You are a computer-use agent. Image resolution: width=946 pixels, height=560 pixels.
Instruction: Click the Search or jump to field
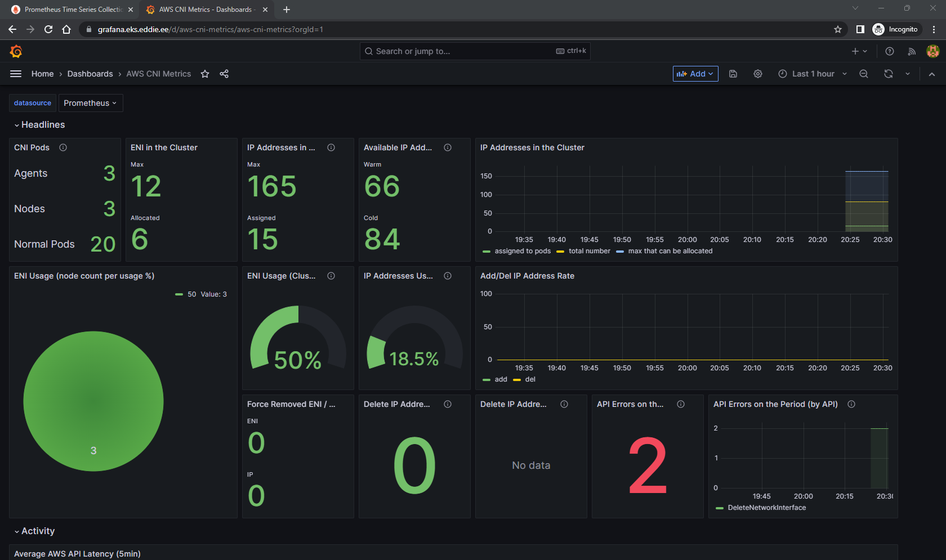(475, 51)
